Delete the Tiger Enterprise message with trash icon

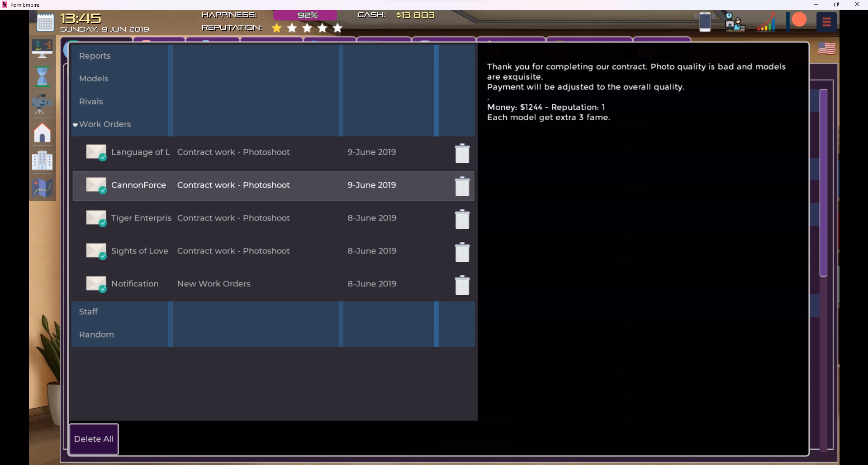[462, 219]
